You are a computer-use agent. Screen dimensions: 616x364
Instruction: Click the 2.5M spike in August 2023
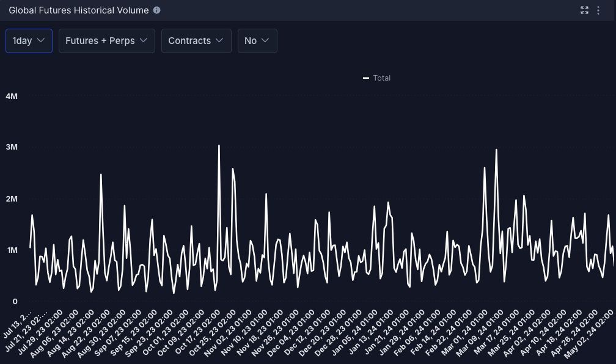(101, 175)
